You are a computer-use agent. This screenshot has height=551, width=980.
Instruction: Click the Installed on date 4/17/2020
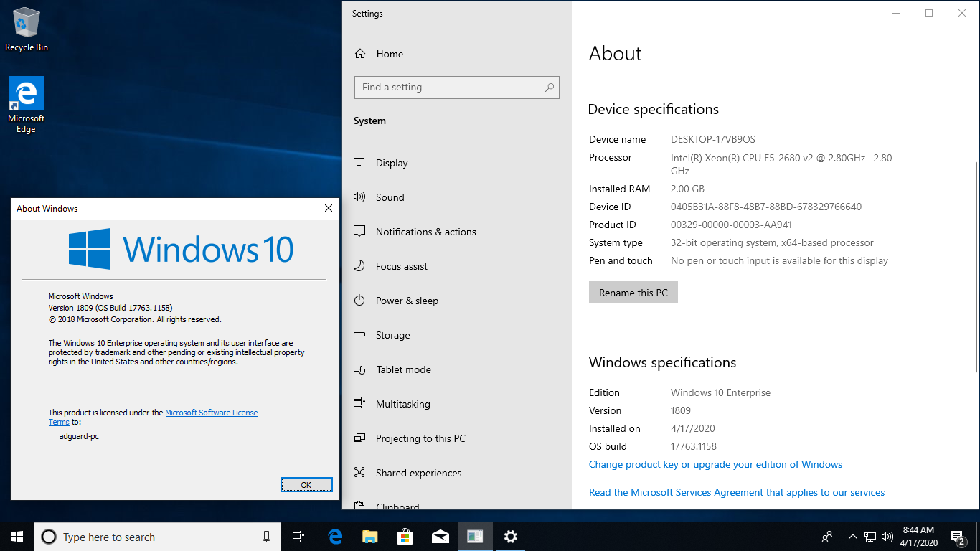(693, 428)
